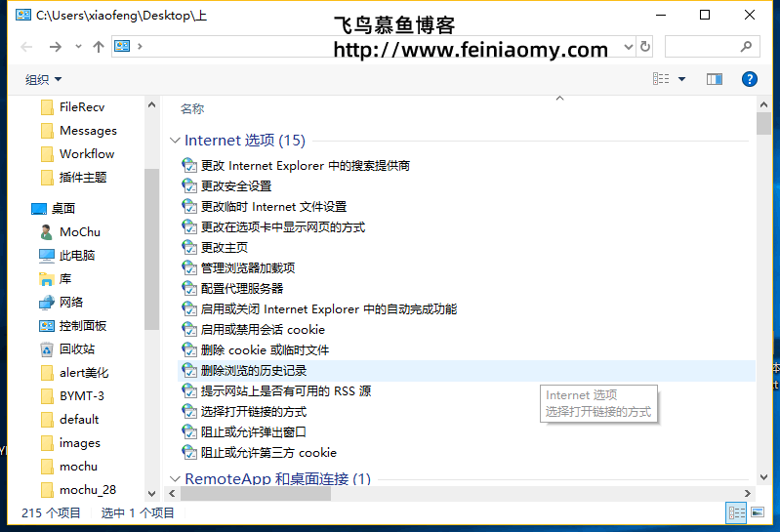
Task: Select 删除 cookie 或临时文件 item
Action: (x=255, y=350)
